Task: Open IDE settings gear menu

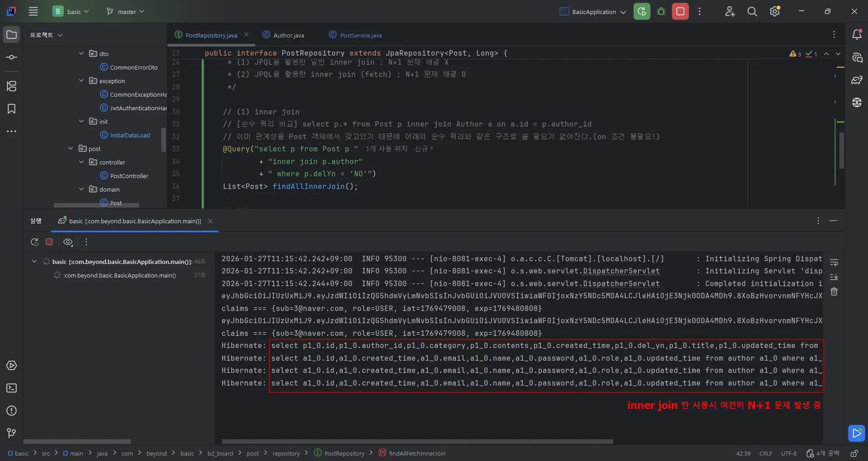Action: pyautogui.click(x=775, y=12)
